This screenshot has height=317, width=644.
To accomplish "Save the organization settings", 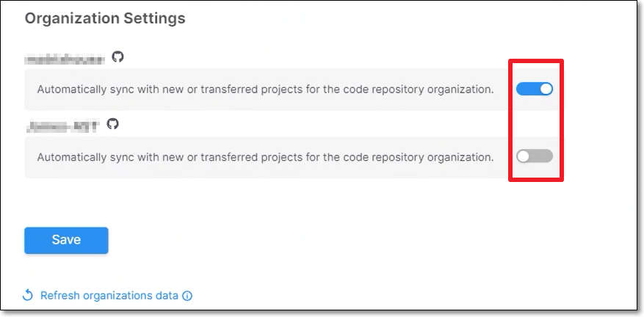I will coord(66,240).
